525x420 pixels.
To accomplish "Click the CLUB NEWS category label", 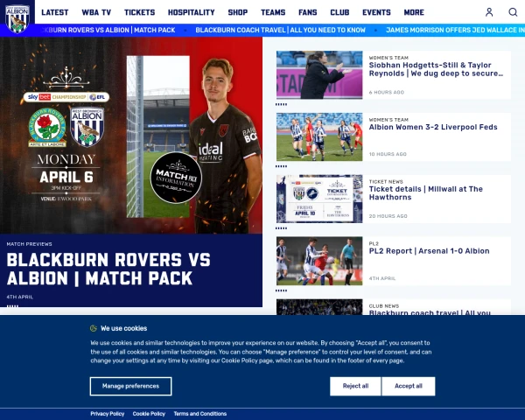I will (x=384, y=305).
